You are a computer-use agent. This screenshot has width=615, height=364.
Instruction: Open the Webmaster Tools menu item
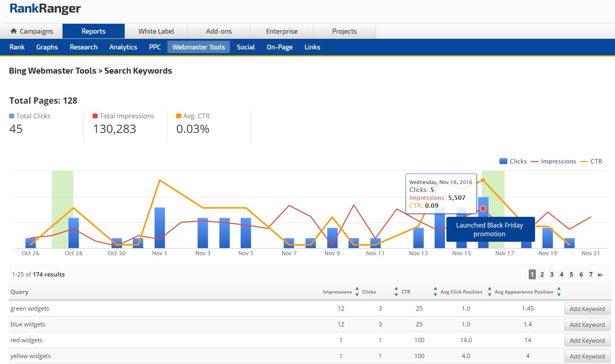click(198, 47)
